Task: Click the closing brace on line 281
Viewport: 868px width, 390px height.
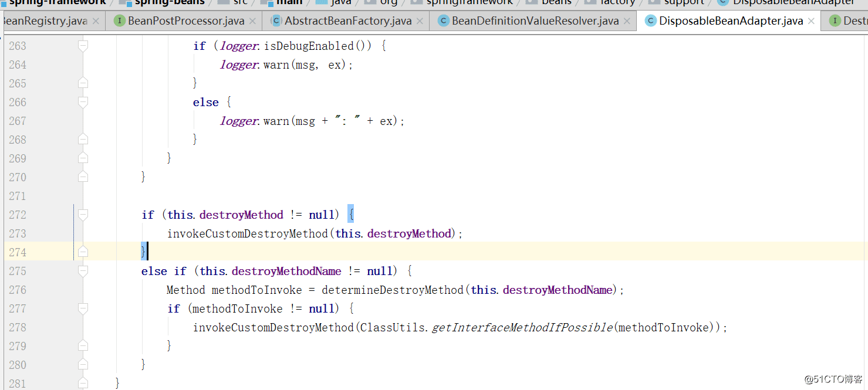Action: pyautogui.click(x=118, y=384)
